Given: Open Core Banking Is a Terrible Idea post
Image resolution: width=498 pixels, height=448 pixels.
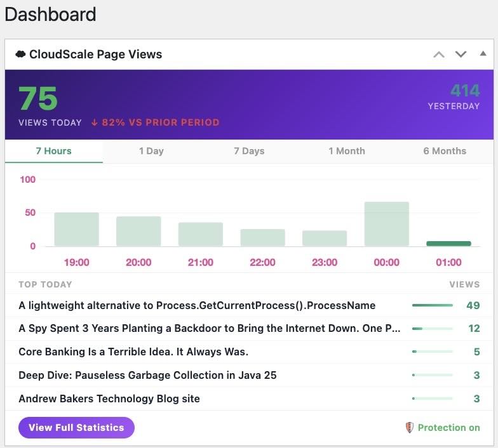Looking at the screenshot, I should 133,352.
